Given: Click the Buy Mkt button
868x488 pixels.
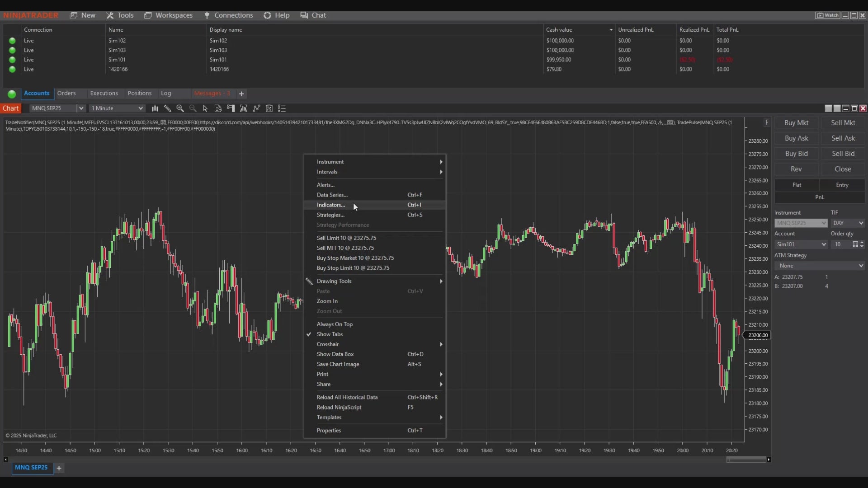Looking at the screenshot, I should [796, 123].
